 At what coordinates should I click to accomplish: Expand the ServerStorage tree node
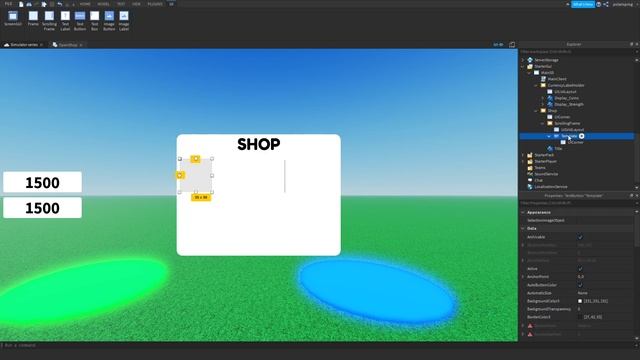tap(523, 60)
